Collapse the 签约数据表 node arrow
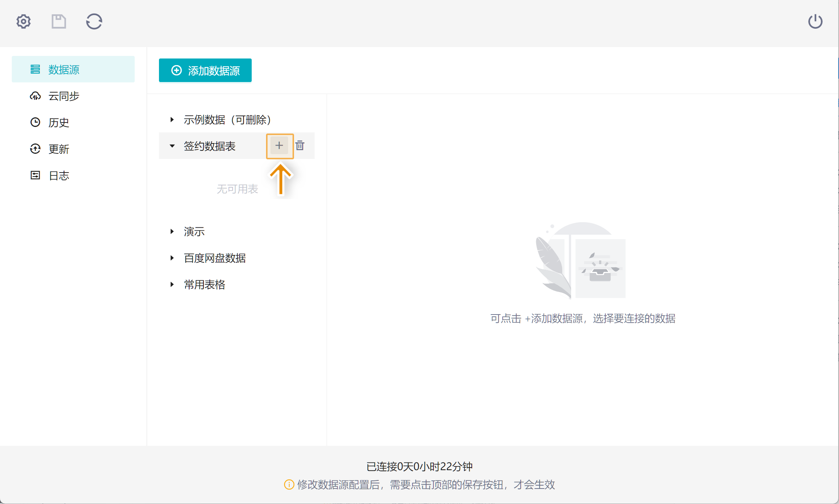 [172, 146]
